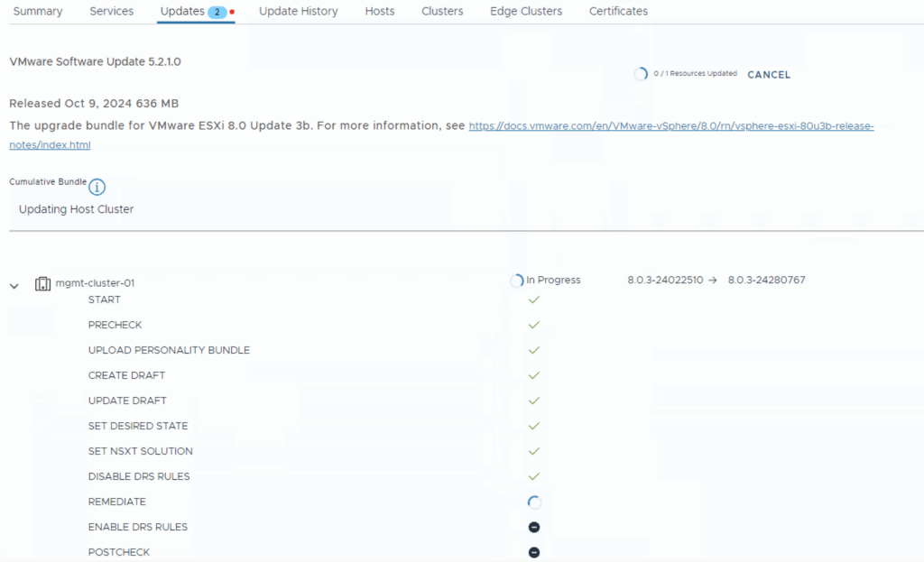This screenshot has width=924, height=562.
Task: Click the Cumulative Bundle info icon
Action: pos(97,188)
